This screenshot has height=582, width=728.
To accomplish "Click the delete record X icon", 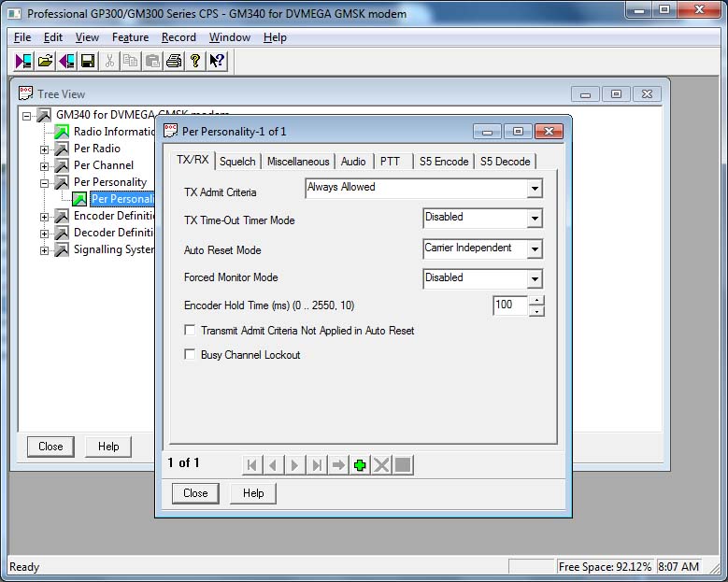I will [x=381, y=465].
